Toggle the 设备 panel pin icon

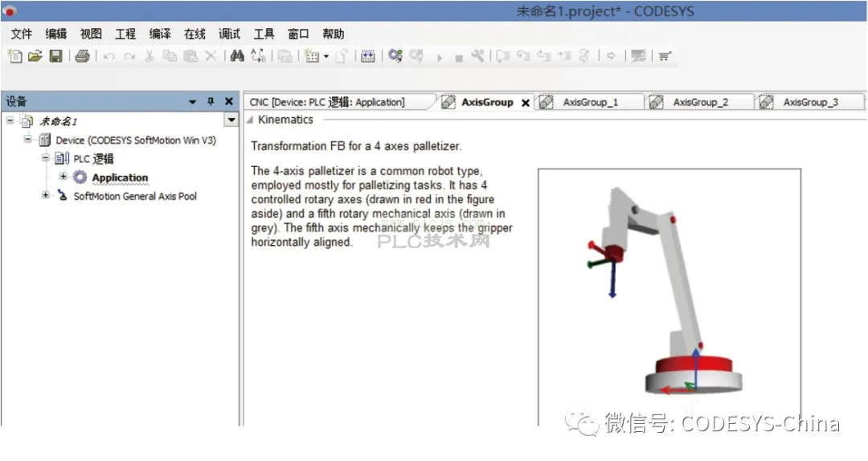(x=211, y=101)
